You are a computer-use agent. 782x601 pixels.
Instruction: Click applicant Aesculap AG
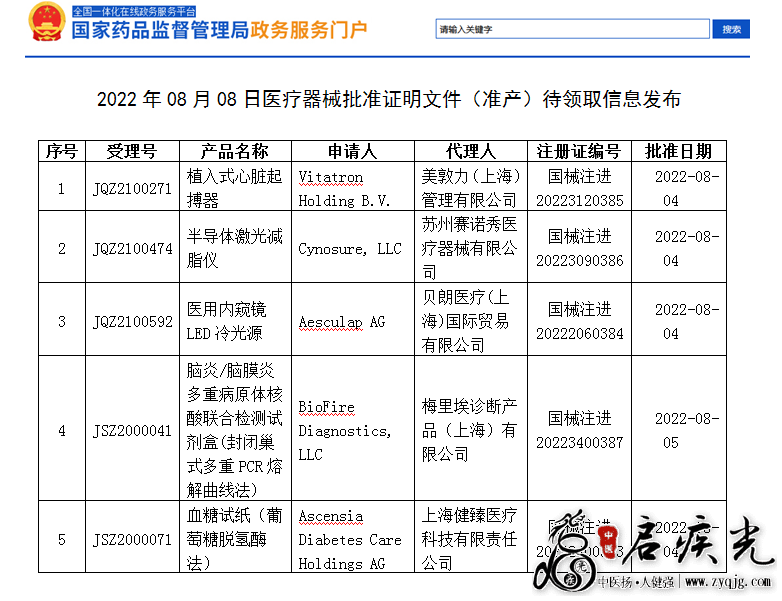click(342, 322)
